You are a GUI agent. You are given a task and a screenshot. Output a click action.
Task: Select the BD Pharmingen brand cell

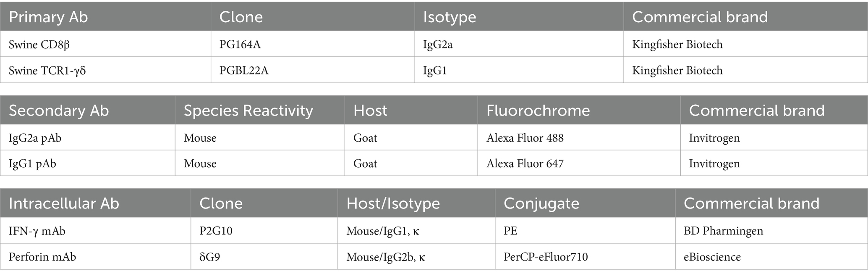point(723,231)
